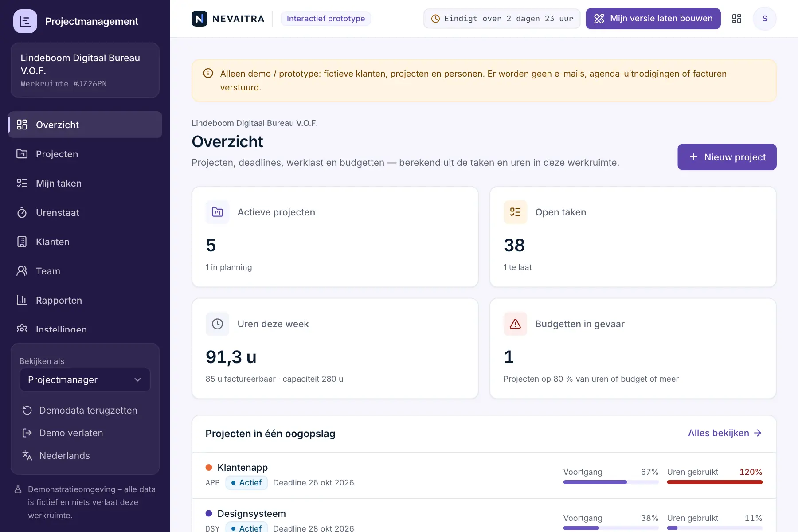Click the Open taken checklist icon
This screenshot has height=532, width=798.
coord(515,212)
